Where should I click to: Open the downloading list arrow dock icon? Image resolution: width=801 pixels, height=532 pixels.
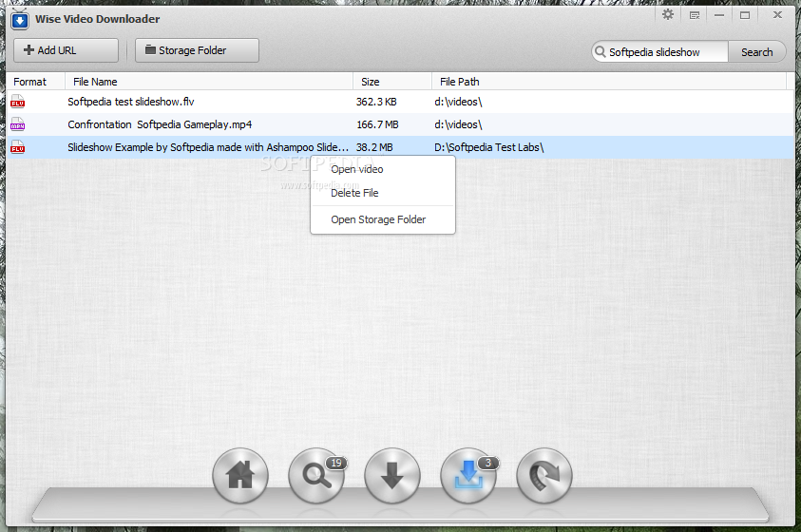pos(392,476)
